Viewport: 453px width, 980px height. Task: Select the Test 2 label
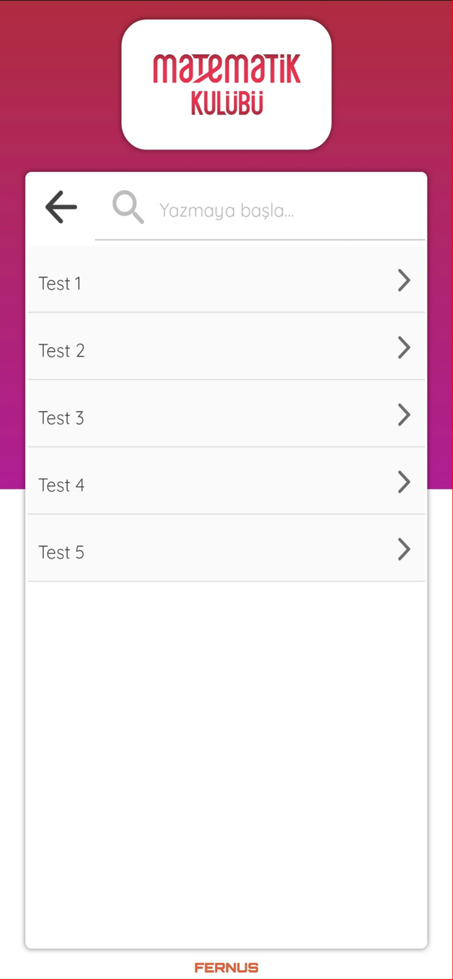(61, 351)
